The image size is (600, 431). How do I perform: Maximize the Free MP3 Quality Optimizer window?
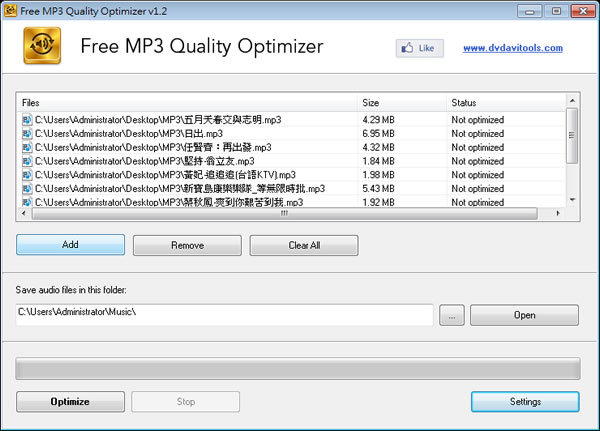556,11
